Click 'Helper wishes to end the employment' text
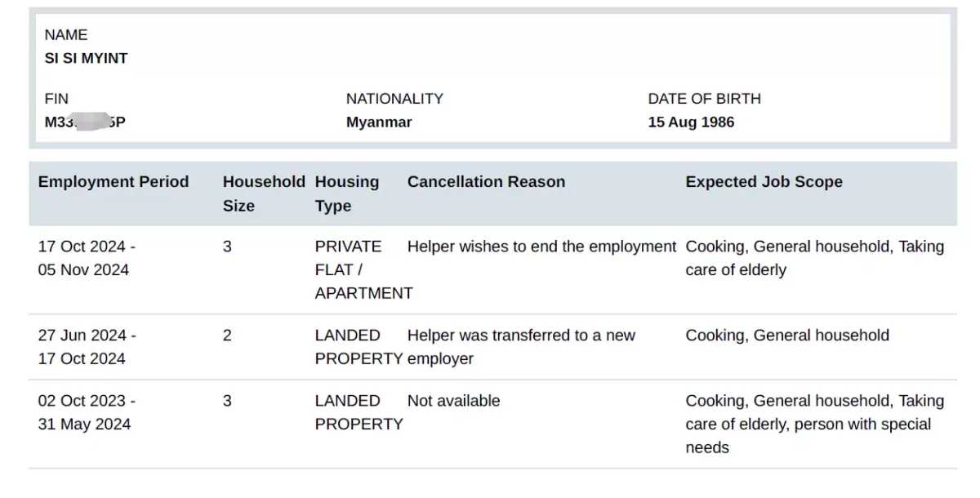Viewport: 980px width, 498px height. 542,247
